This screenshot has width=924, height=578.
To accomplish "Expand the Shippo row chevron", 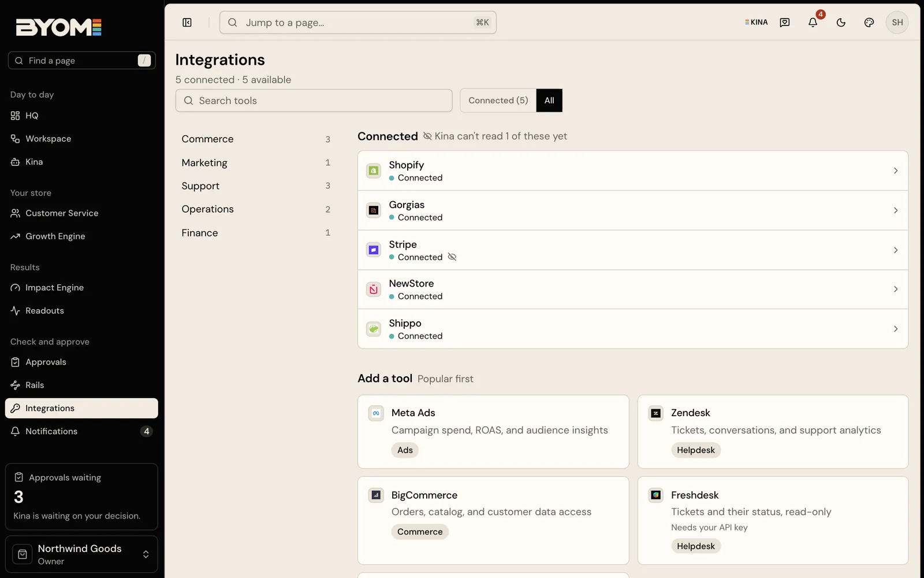I will coord(896,329).
